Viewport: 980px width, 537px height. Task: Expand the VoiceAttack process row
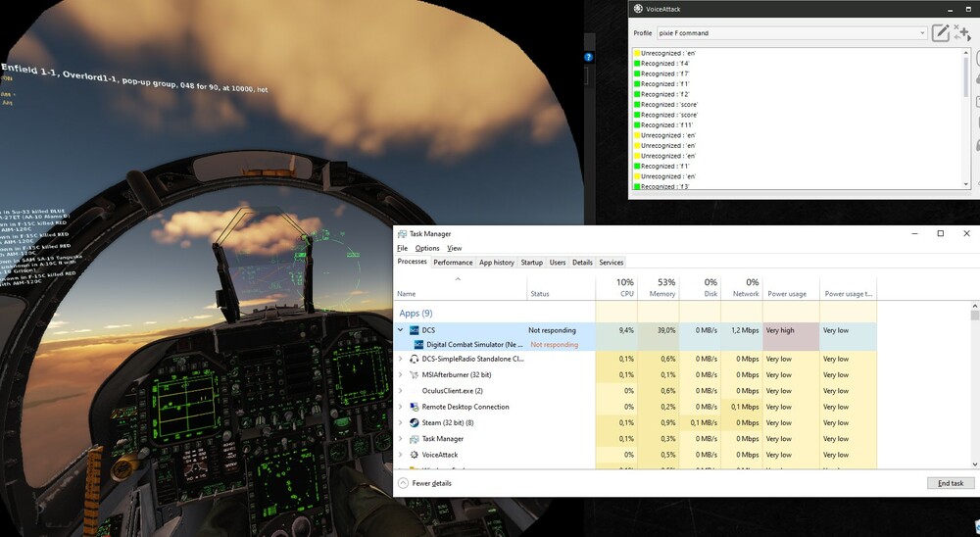pos(401,455)
